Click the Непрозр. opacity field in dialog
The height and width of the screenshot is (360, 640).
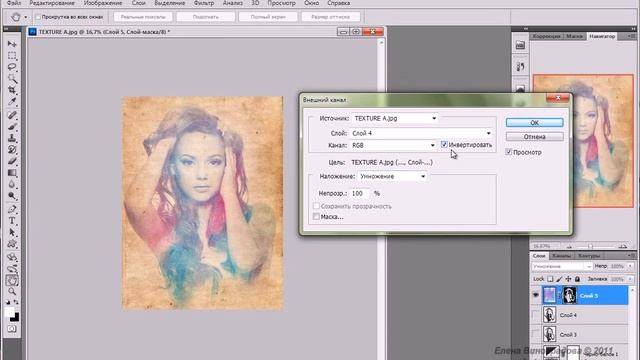(x=360, y=193)
